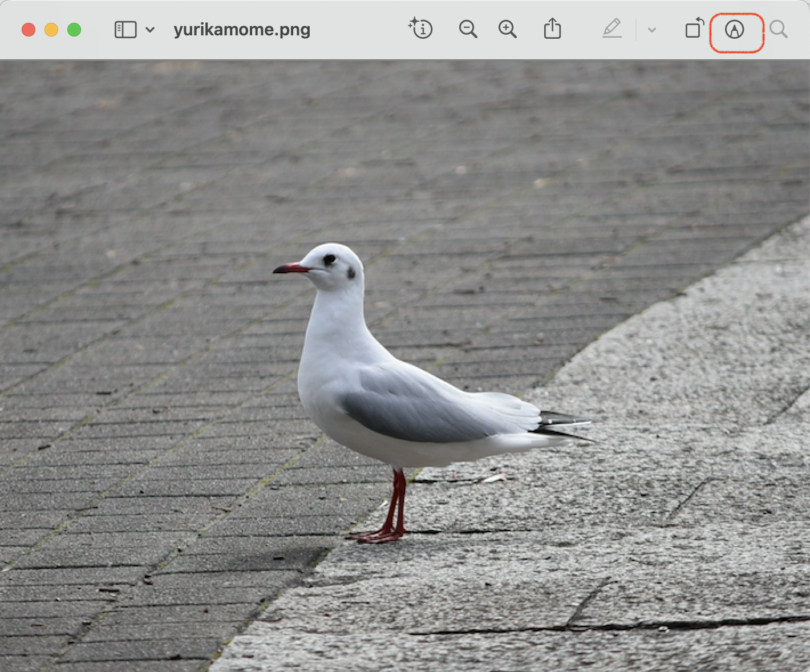The width and height of the screenshot is (810, 672).
Task: Minimize the window with the yellow button
Action: (51, 30)
